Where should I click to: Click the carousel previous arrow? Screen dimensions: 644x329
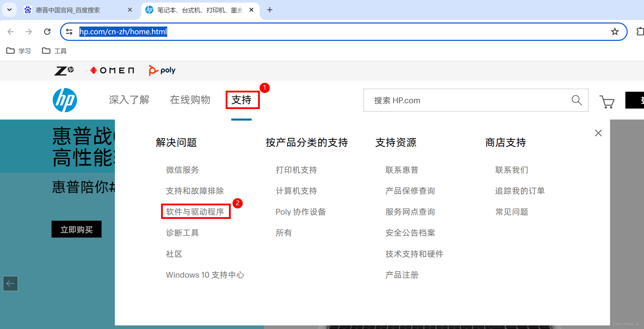click(10, 284)
